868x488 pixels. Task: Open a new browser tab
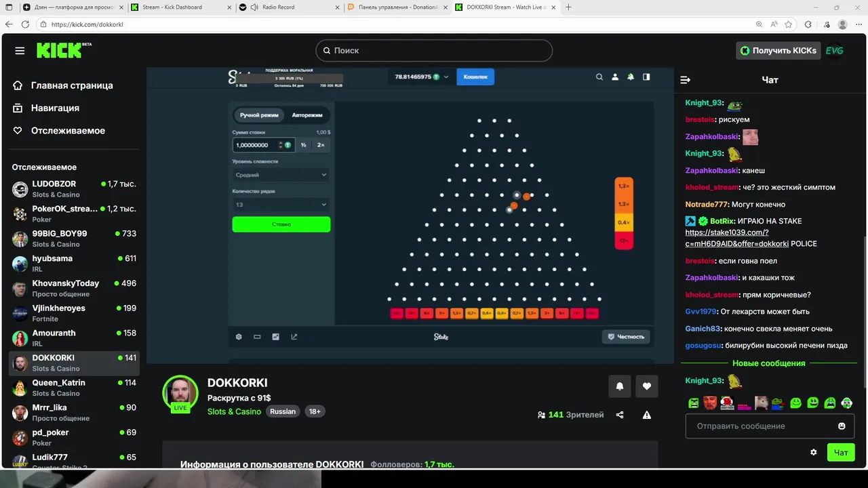pos(568,7)
